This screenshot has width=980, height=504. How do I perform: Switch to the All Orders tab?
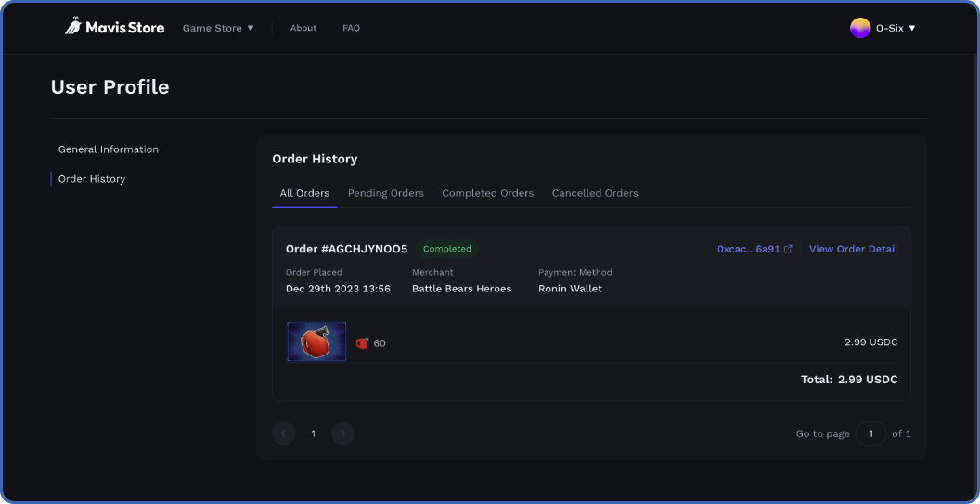point(304,193)
